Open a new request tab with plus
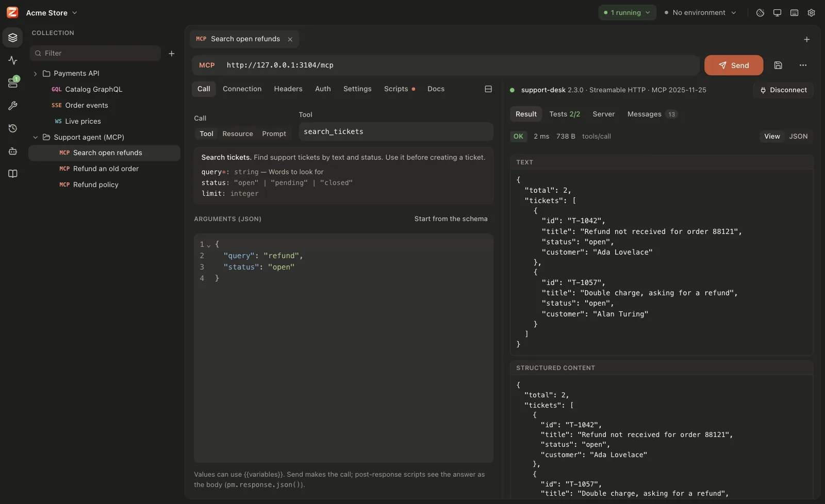825x504 pixels. [807, 39]
